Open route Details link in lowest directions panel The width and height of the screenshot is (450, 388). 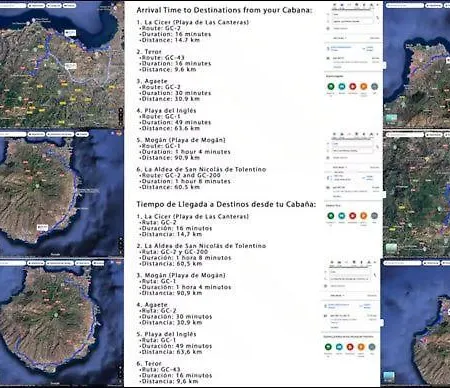tap(335, 328)
